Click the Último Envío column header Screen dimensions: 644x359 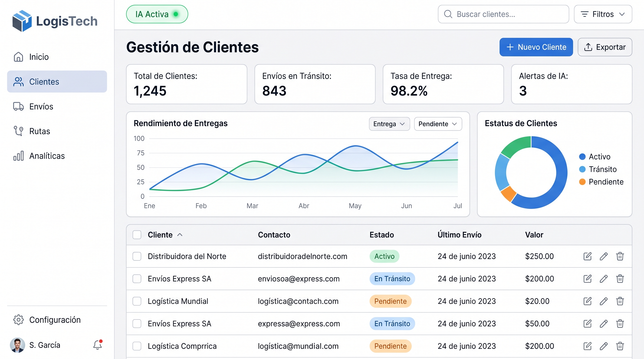[459, 235]
